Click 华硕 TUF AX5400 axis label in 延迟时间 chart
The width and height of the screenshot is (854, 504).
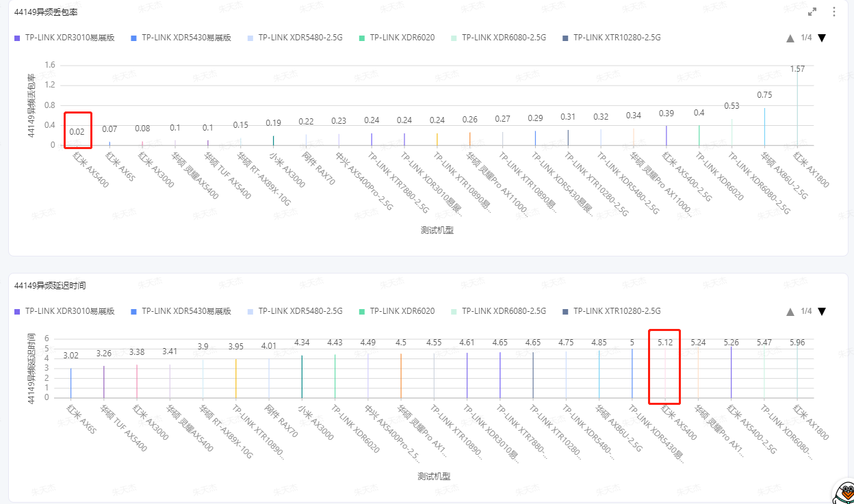124,429
